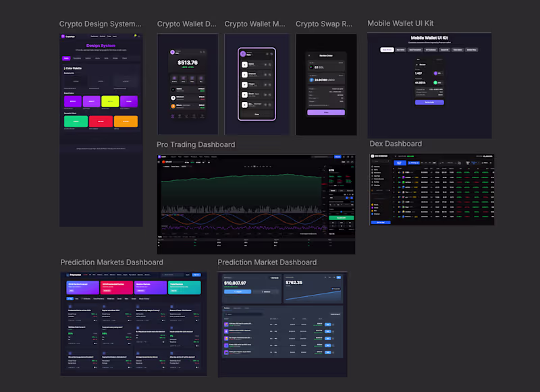The height and width of the screenshot is (392, 540).
Task: Switch to the Mobile Wallet tab in the UI Kit
Action: click(x=387, y=50)
